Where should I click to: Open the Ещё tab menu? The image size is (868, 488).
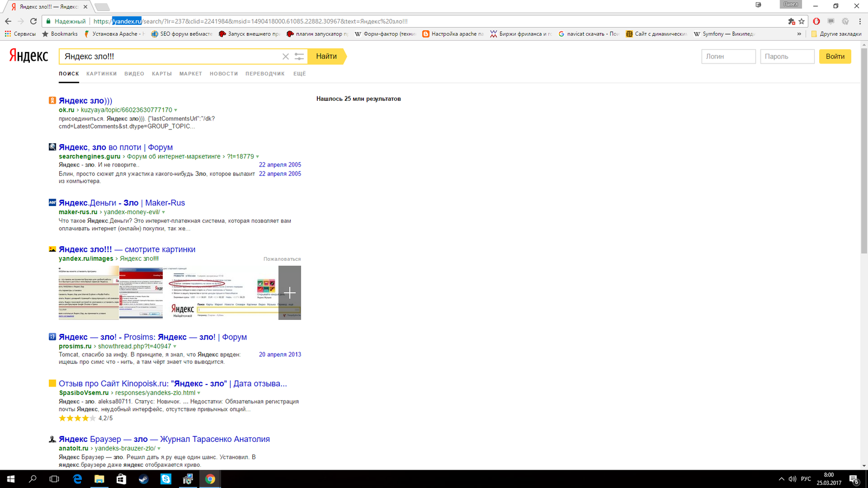[x=299, y=74]
